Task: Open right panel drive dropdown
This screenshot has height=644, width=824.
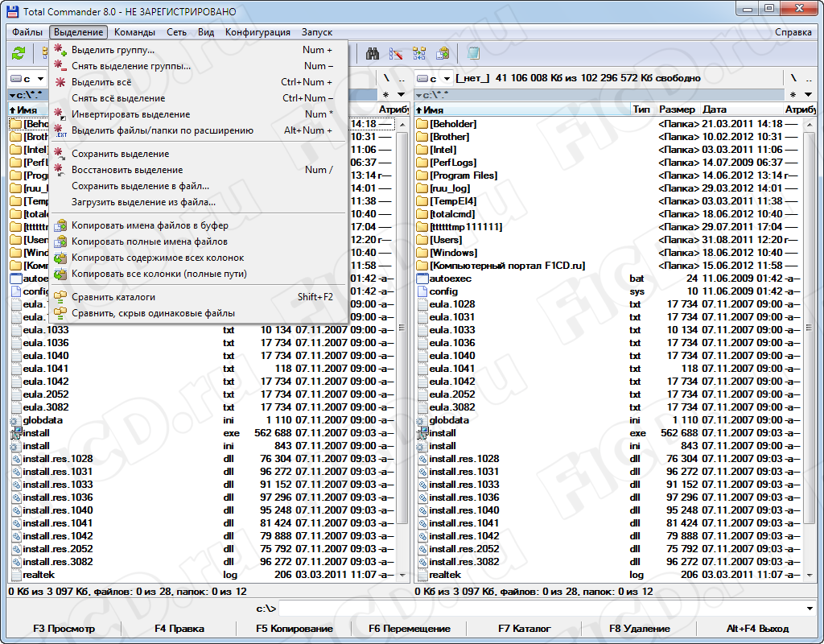Action: click(x=434, y=79)
